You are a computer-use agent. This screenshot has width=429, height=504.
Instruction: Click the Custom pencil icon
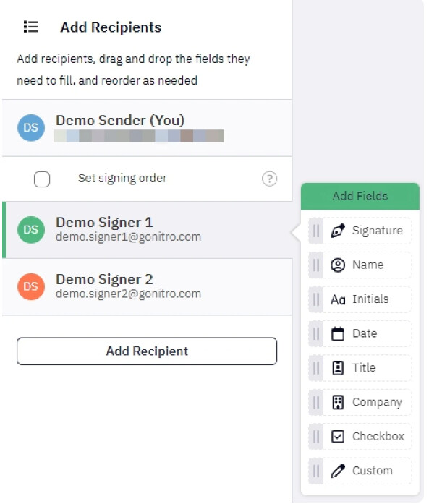(338, 471)
